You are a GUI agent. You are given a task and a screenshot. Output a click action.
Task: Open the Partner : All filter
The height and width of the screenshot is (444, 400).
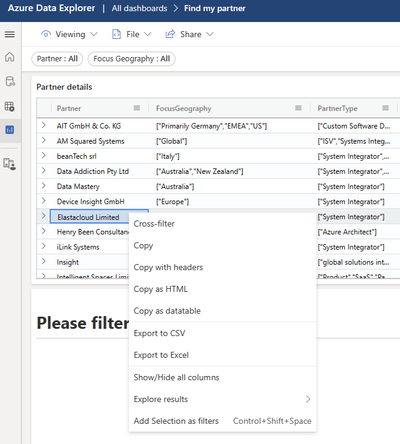[x=57, y=59]
